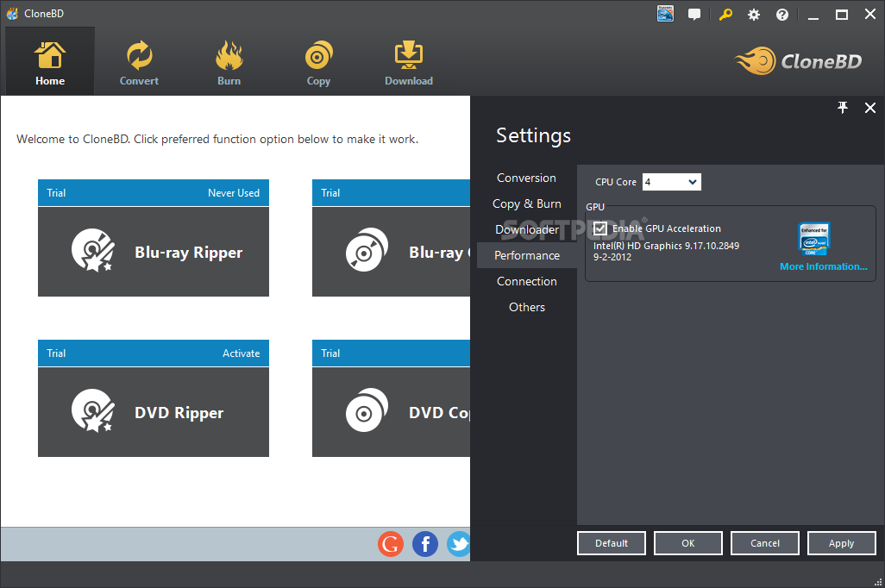Viewport: 885px width, 588px height.
Task: Switch to the Convert tab
Action: click(139, 63)
